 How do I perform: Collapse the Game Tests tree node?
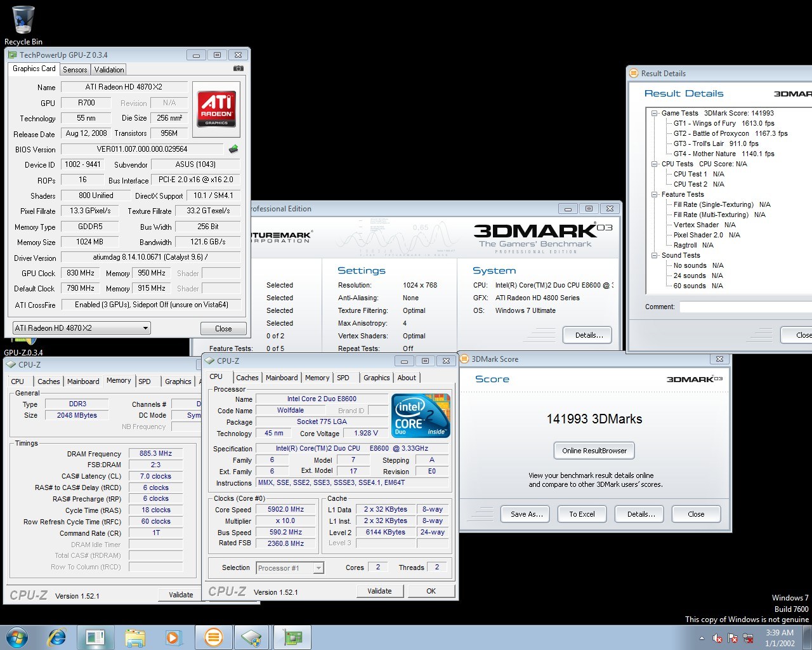(655, 114)
